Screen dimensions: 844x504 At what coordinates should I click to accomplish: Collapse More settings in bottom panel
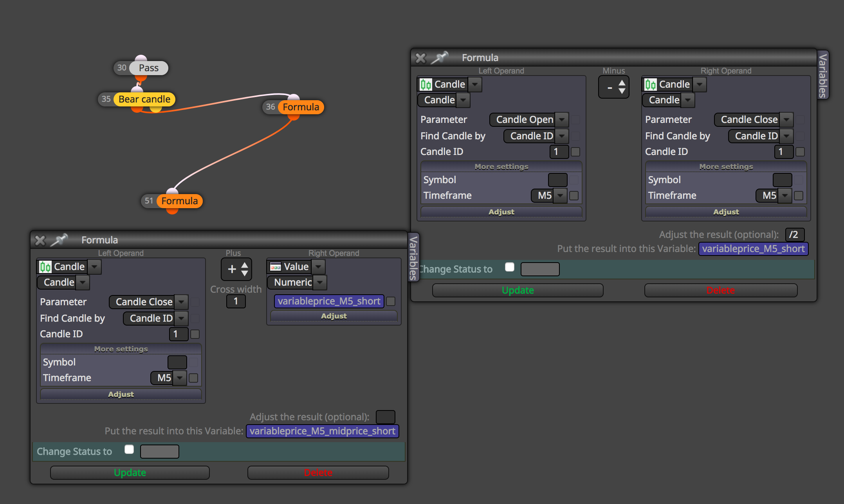(x=121, y=349)
